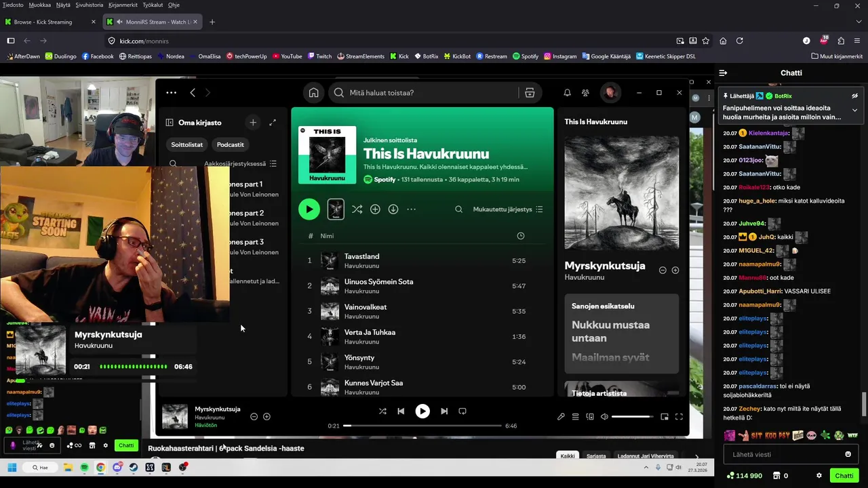This screenshot has height=488, width=868.
Task: Open Muokkaa menu in browser
Action: coord(40,5)
